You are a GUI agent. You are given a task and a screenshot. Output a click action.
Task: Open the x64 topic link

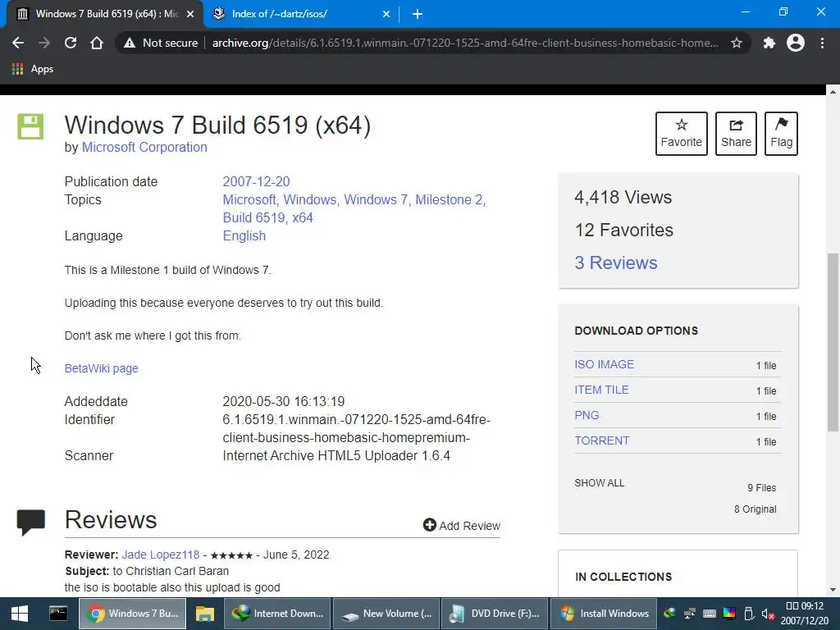[x=302, y=218]
